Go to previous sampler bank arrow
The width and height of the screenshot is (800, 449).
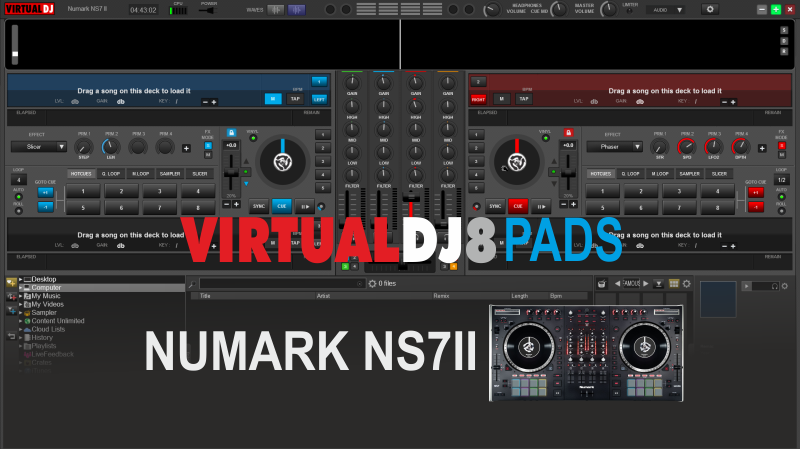(617, 284)
